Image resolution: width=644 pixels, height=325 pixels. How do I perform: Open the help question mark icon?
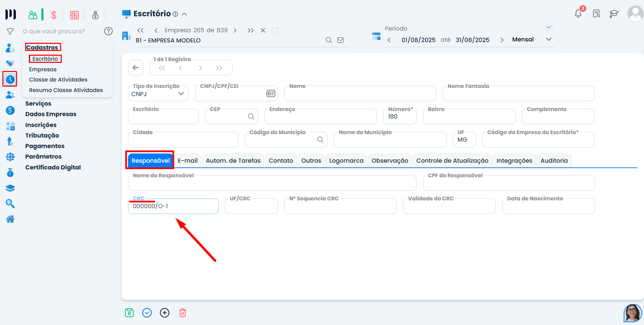[x=108, y=31]
